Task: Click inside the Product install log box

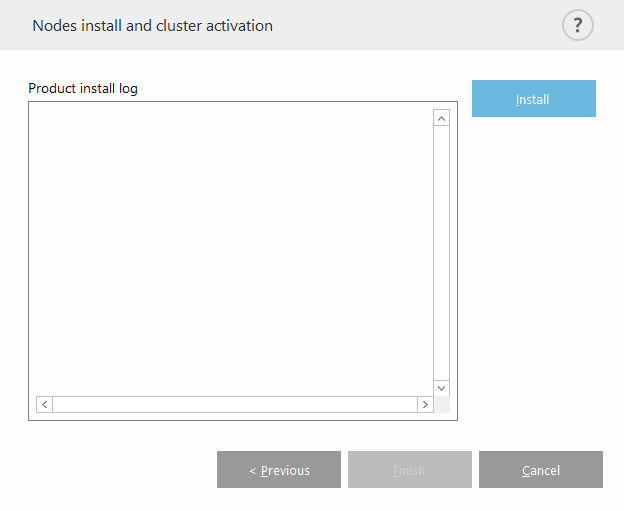Action: [x=230, y=250]
